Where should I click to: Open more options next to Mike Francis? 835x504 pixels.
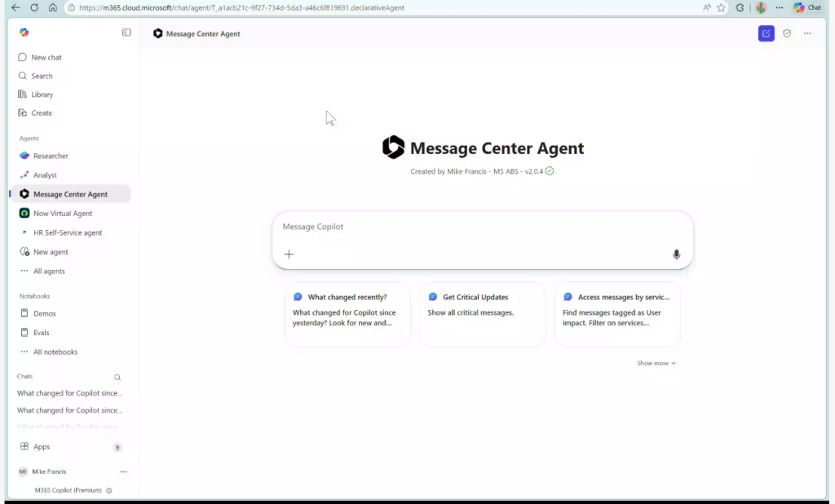[124, 471]
